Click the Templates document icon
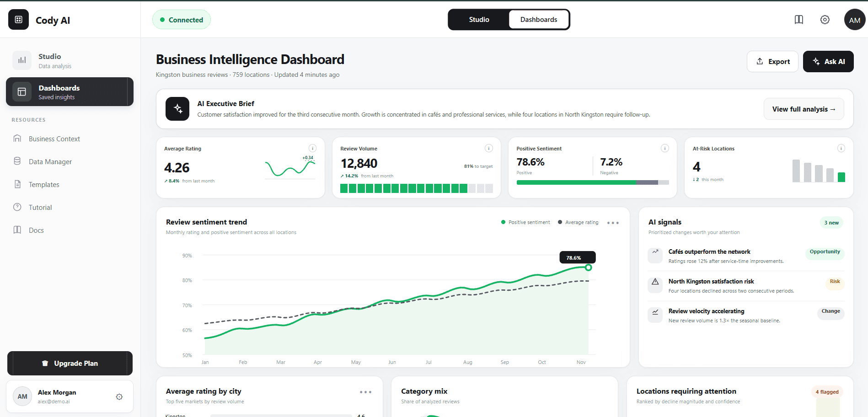 17,184
